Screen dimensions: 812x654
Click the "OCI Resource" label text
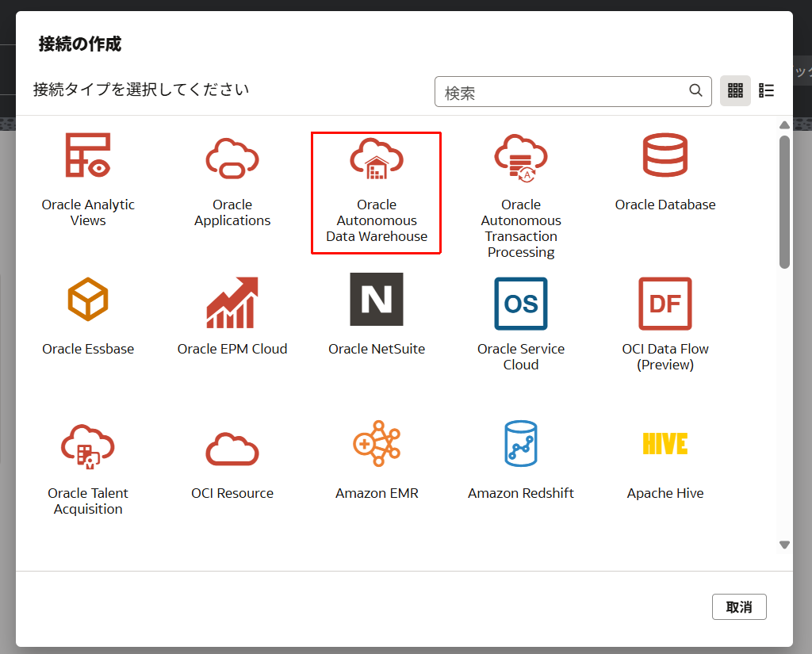[x=232, y=493]
